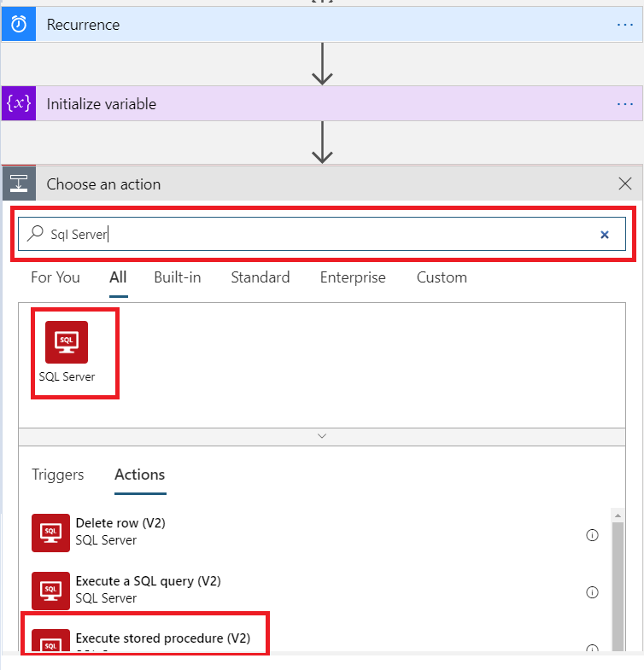Open the Standard connectors tab
Screen dimensions: 644x670
coord(261,277)
